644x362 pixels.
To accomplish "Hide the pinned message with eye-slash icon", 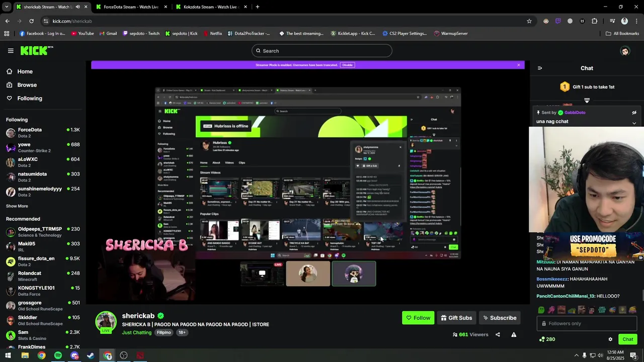I will pos(634,113).
